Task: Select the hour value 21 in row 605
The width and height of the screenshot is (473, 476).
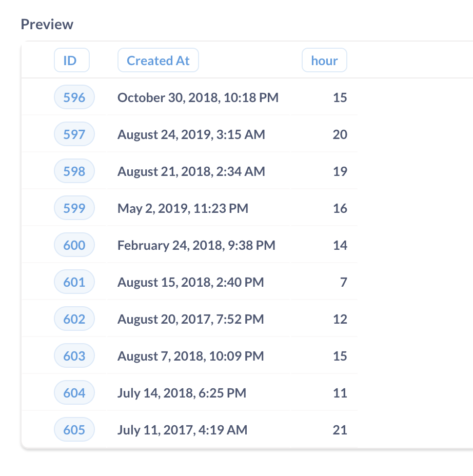Action: [340, 429]
